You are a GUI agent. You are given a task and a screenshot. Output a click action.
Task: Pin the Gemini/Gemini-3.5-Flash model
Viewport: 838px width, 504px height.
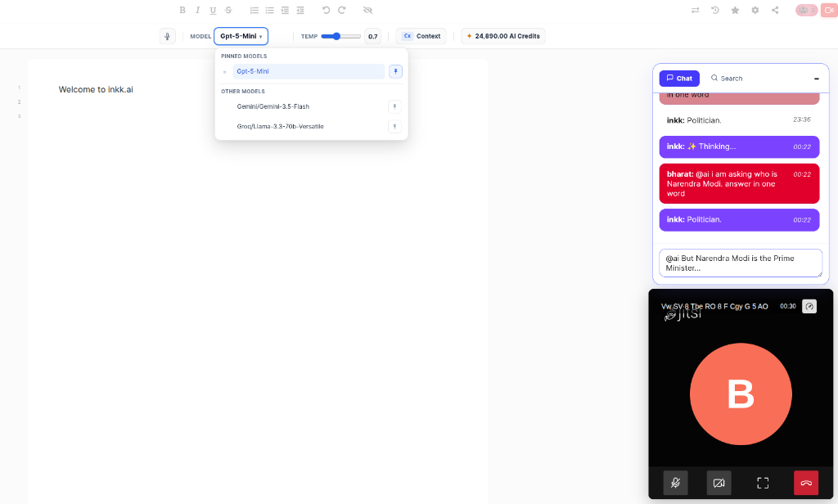pos(394,106)
